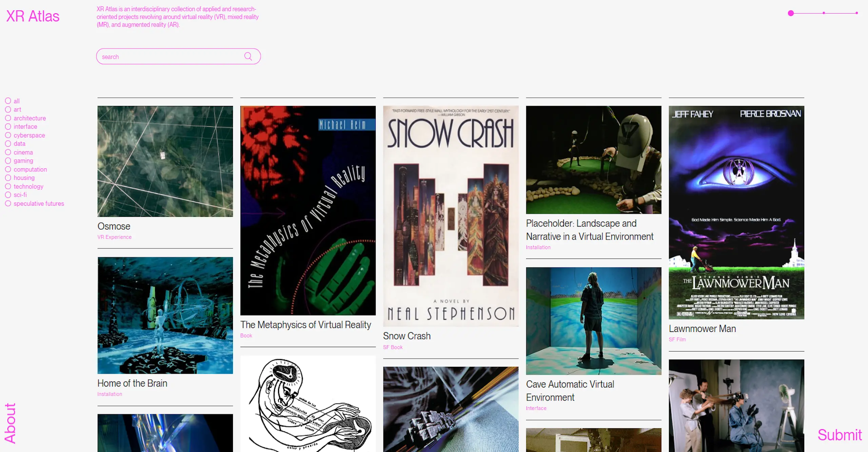Open The Metaphysics of Virtual Reality title
The width and height of the screenshot is (868, 452).
coord(305,325)
